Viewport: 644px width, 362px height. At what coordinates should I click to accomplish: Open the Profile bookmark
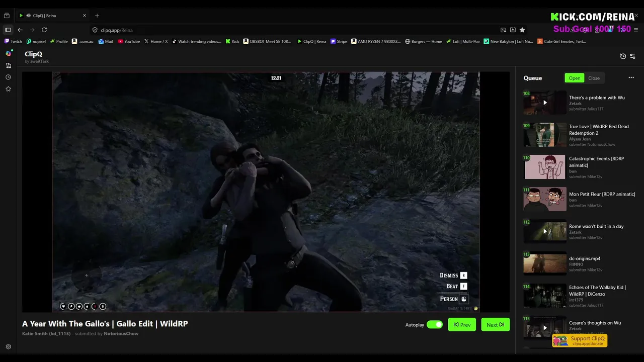coord(59,41)
